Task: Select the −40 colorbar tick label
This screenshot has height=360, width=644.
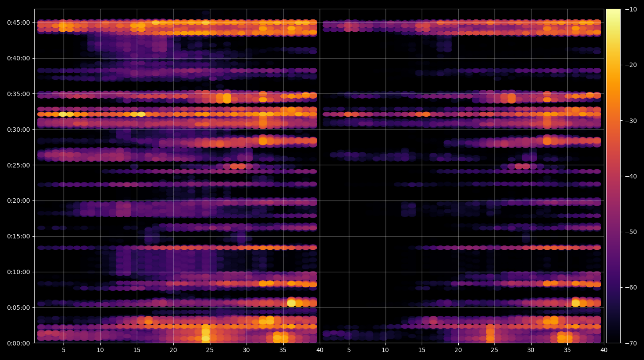Action: tap(631, 176)
